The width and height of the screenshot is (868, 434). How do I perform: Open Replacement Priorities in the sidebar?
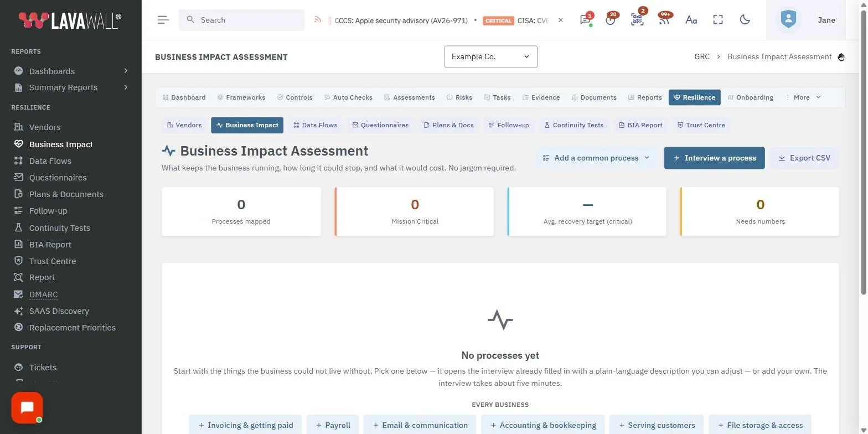[x=73, y=328]
